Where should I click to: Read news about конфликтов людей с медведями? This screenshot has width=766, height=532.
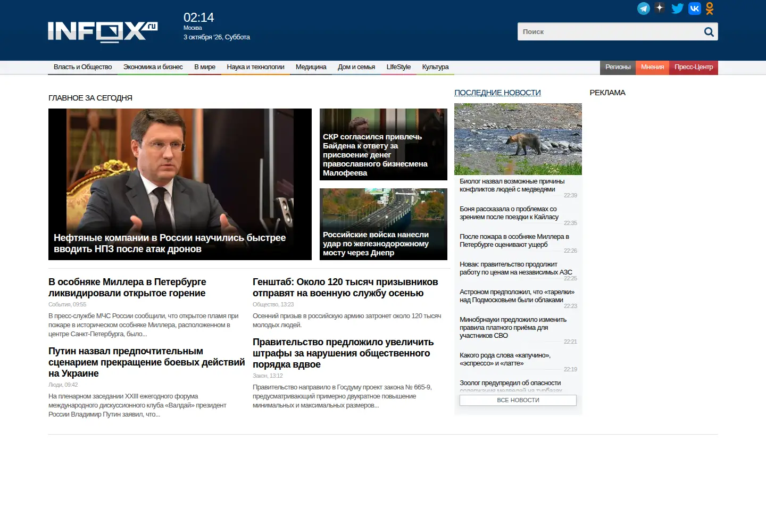(512, 185)
